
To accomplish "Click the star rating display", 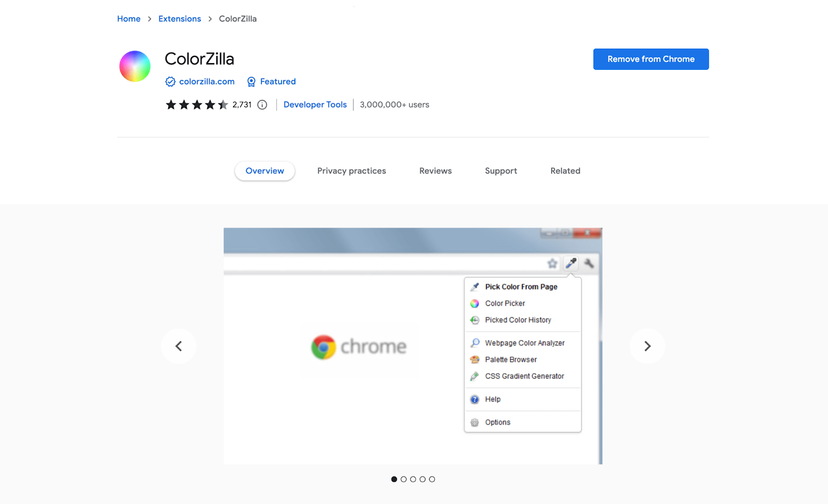I will (197, 105).
